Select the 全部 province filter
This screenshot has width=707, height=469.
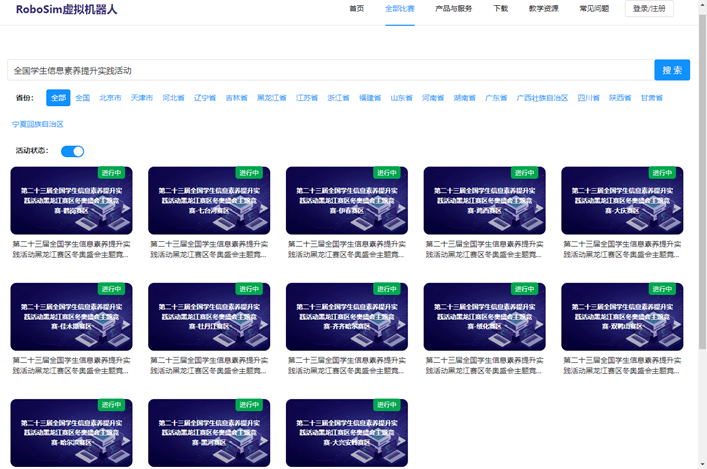(x=58, y=98)
